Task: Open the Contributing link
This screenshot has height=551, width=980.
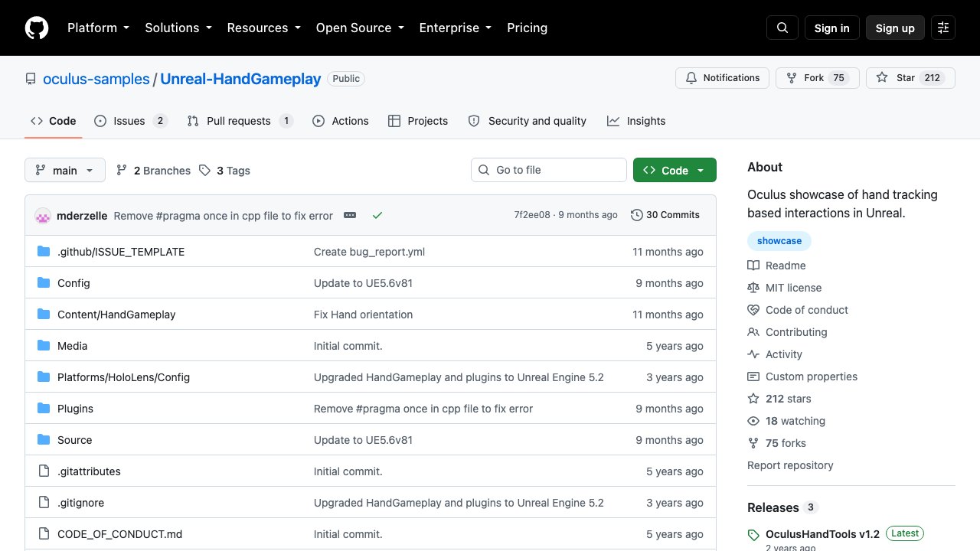Action: [x=796, y=332]
